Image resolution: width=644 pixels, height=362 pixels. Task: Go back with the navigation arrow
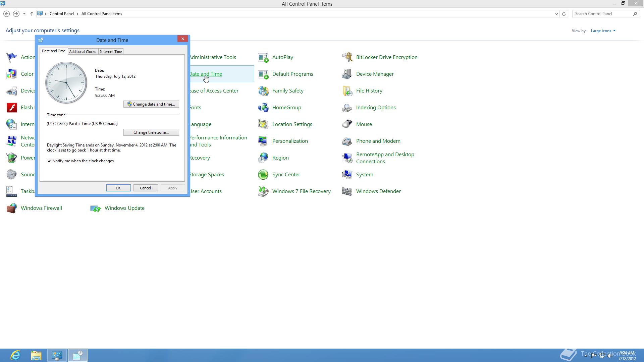[6, 14]
